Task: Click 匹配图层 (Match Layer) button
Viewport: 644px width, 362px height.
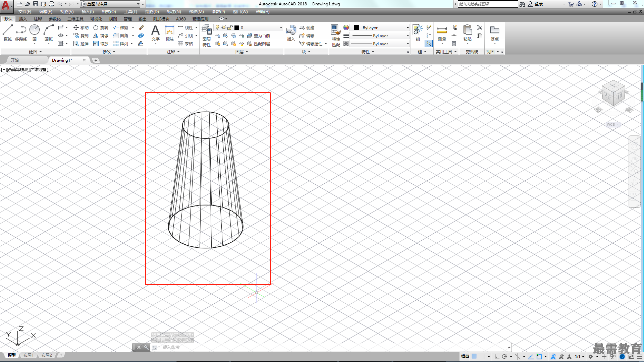Action: (x=259, y=44)
